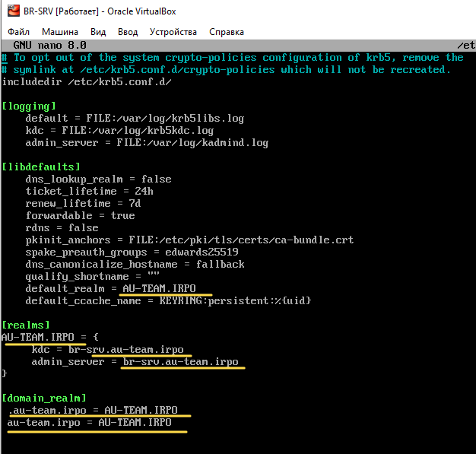Click 'admin_server = FILE:/var/log/kadmind.log' line
Image resolution: width=476 pixels, height=454 pixels.
pyautogui.click(x=147, y=143)
